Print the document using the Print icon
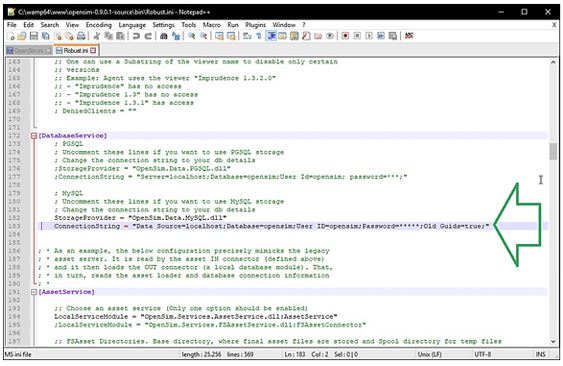Screen dimensions: 563x366 click(x=81, y=36)
